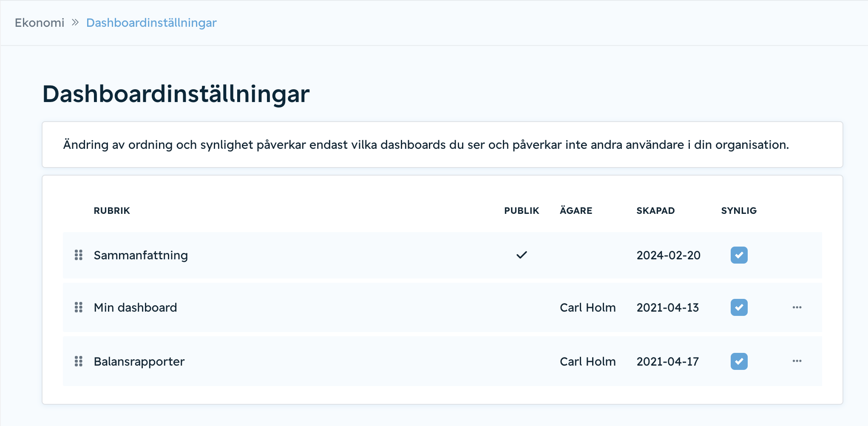
Task: Click the Balansrapporter row title
Action: 139,361
